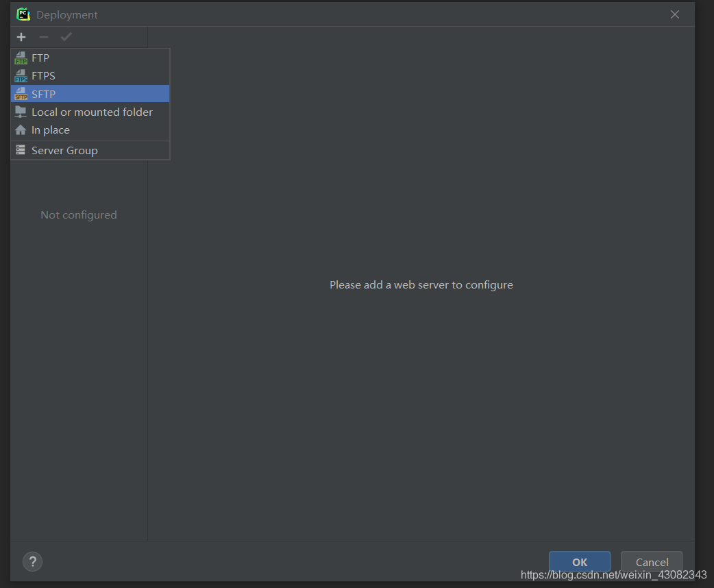The height and width of the screenshot is (588, 714).
Task: Close the Deployment dialog window
Action: point(675,14)
